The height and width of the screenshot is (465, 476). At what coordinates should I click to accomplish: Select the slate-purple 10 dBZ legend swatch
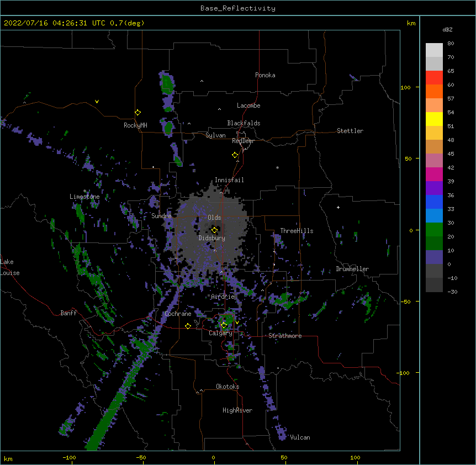[x=434, y=257]
